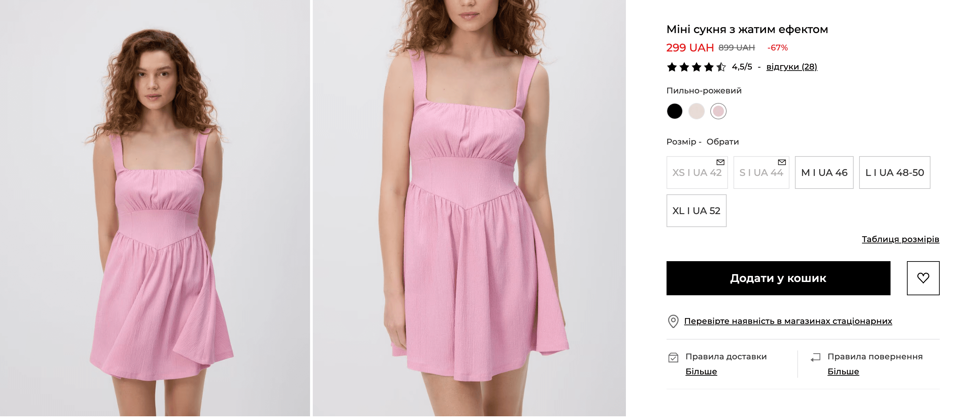Click the return arrow icon

(815, 358)
